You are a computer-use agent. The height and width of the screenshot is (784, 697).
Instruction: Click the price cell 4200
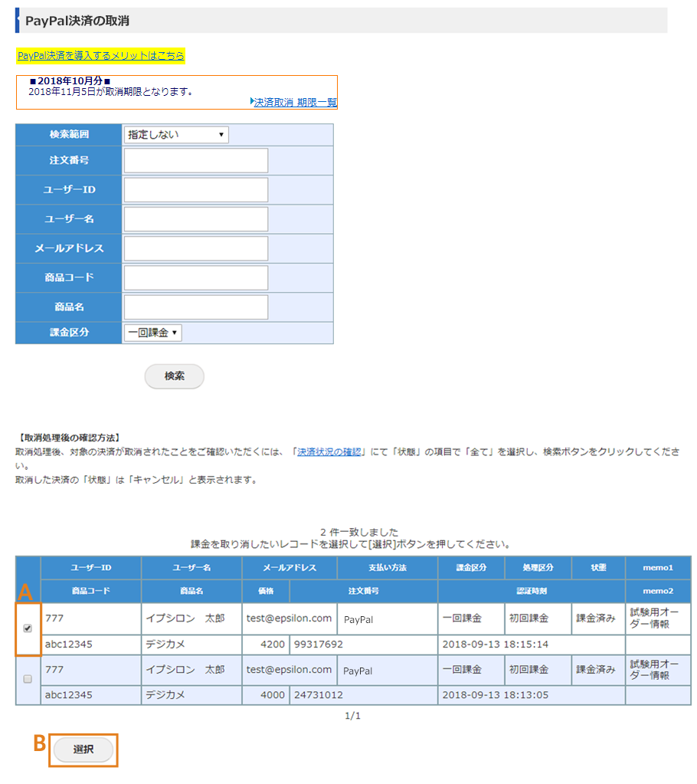point(266,645)
